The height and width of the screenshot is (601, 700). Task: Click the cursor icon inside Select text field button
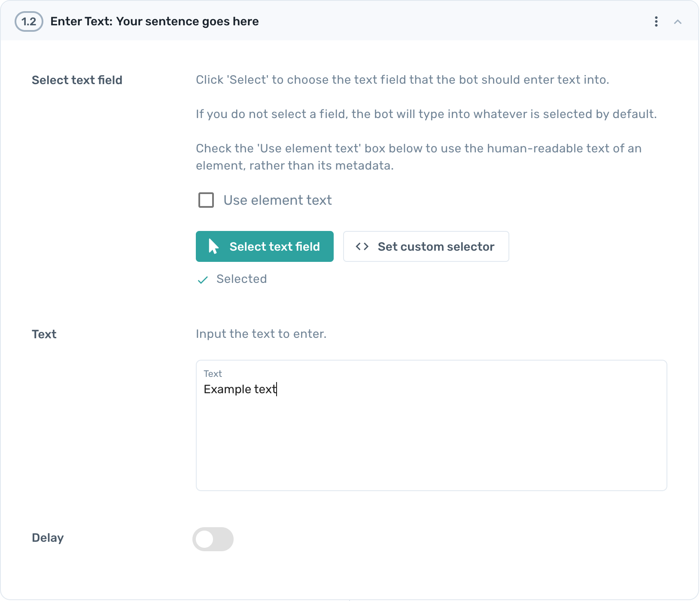pyautogui.click(x=213, y=246)
